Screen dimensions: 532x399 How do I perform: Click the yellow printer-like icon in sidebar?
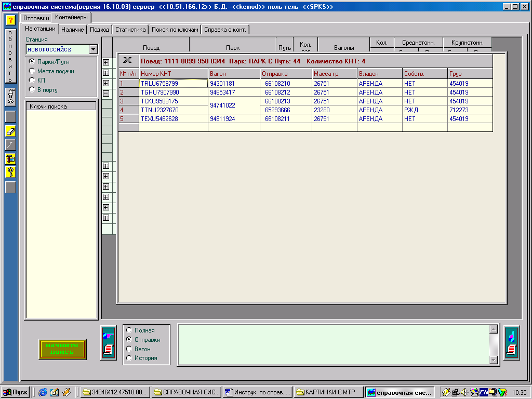click(x=10, y=158)
